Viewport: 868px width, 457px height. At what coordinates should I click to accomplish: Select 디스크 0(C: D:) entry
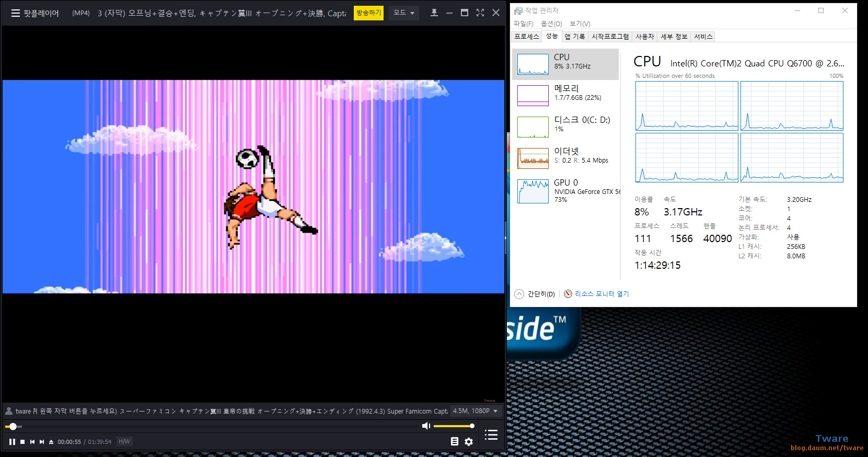565,127
